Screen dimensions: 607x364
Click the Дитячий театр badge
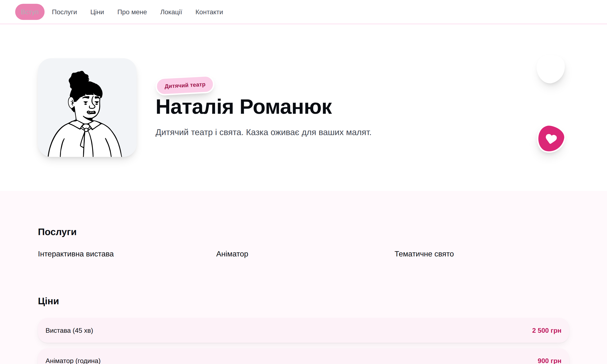click(x=185, y=85)
